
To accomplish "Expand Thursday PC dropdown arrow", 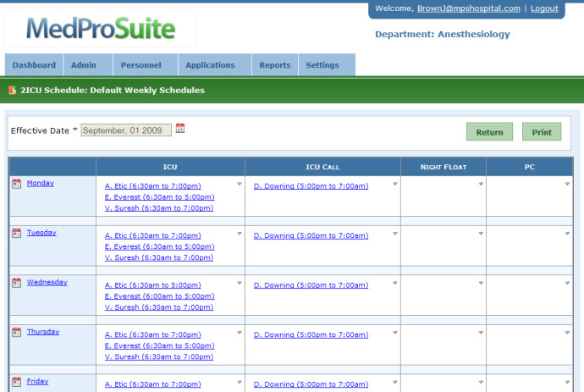I will tap(567, 333).
